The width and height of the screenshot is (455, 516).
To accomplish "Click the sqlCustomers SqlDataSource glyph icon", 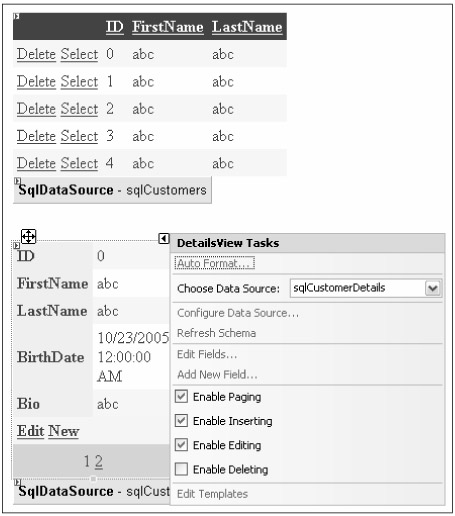I will 17,181.
